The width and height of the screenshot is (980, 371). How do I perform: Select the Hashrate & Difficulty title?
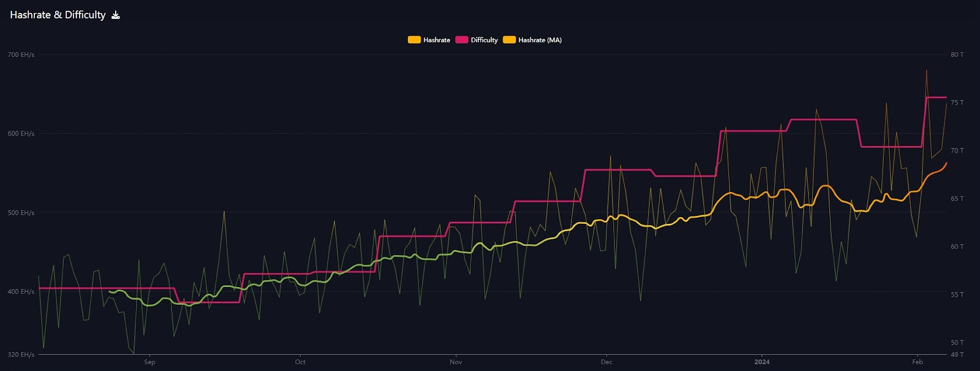point(58,15)
